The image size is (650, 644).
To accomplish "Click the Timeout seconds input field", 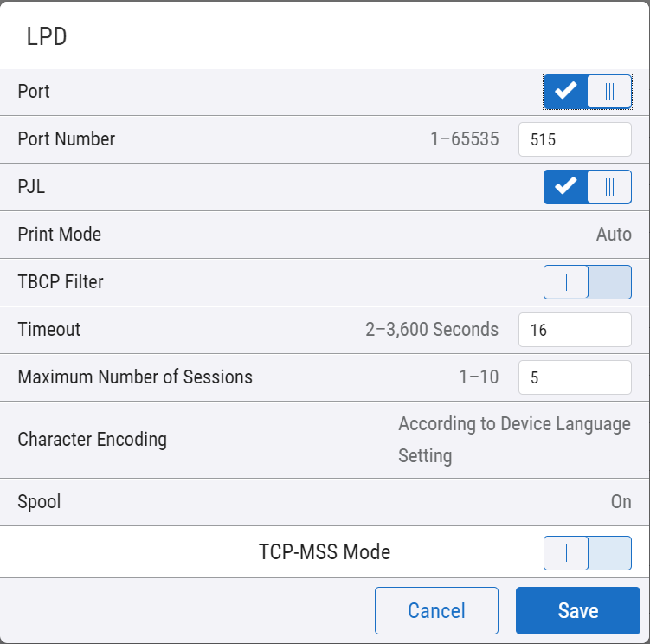I will (575, 330).
